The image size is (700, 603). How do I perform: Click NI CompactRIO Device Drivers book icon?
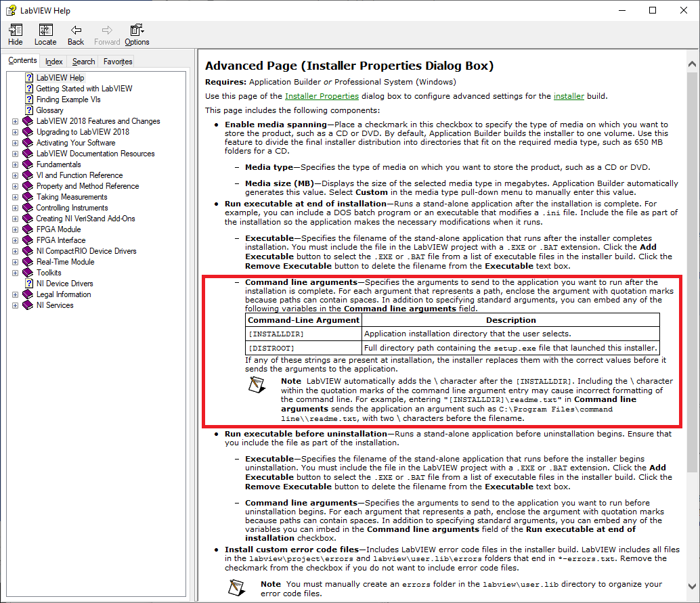point(28,251)
